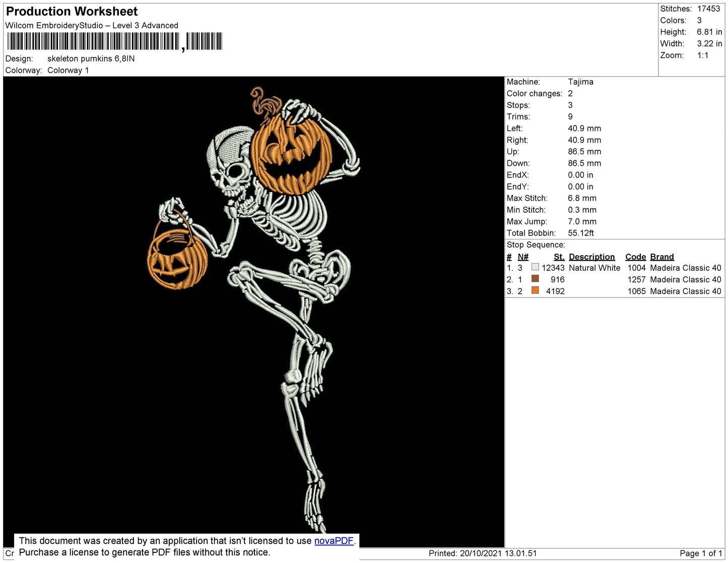728x563 pixels.
Task: Click the novaPDF hyperlink
Action: tap(334, 541)
